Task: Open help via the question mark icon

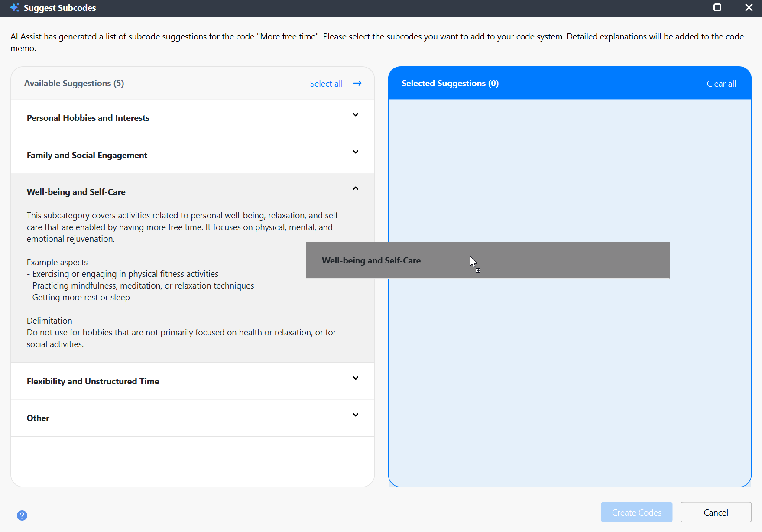Action: coord(22,516)
